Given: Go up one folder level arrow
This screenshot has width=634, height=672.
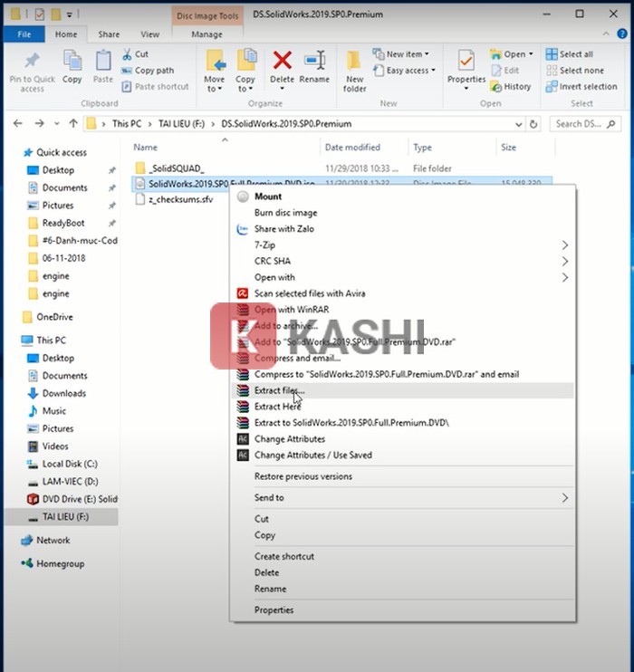Looking at the screenshot, I should point(73,123).
